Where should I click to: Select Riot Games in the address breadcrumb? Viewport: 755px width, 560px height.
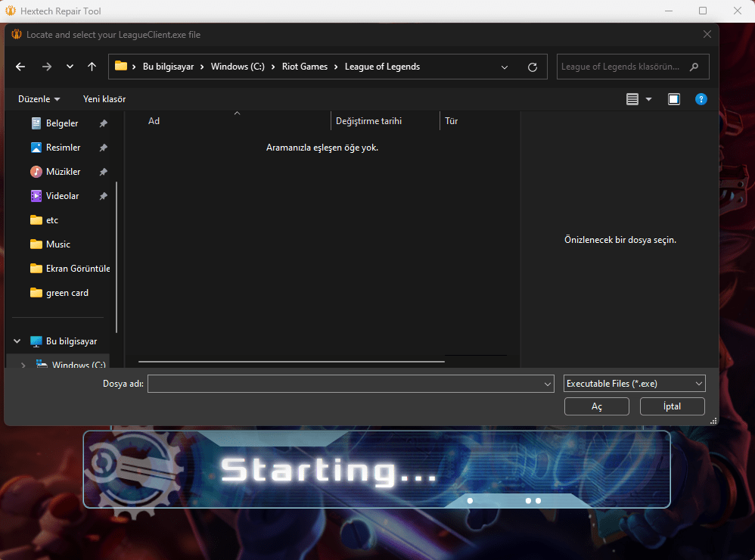[x=305, y=67]
